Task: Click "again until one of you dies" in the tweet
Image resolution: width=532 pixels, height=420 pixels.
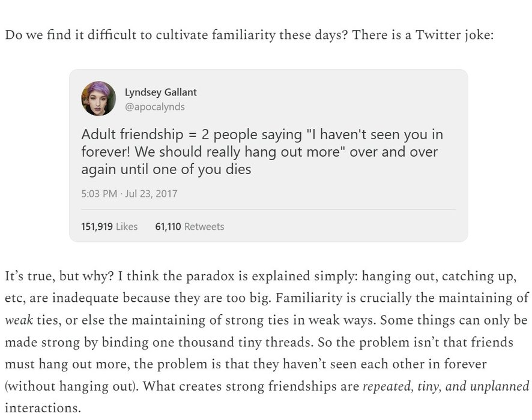Action: click(166, 169)
